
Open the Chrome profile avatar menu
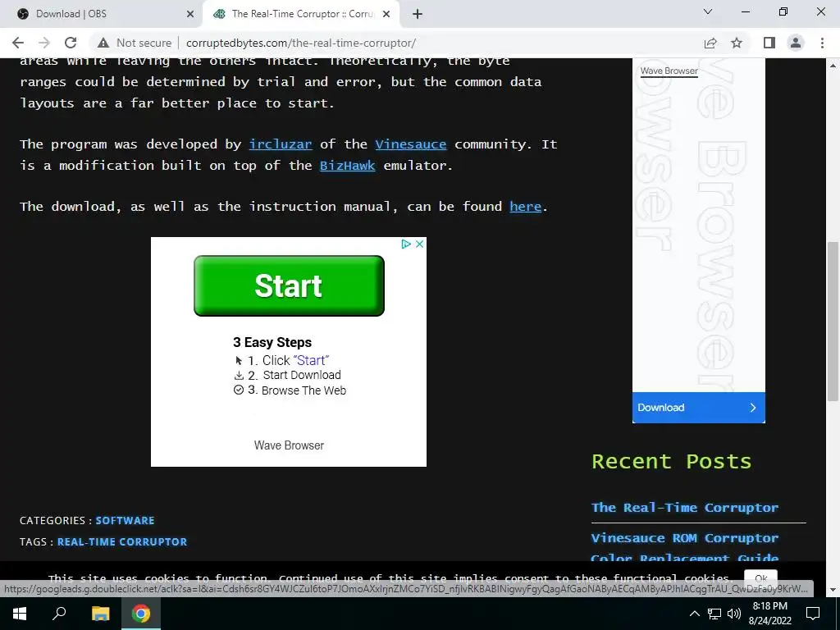point(796,43)
